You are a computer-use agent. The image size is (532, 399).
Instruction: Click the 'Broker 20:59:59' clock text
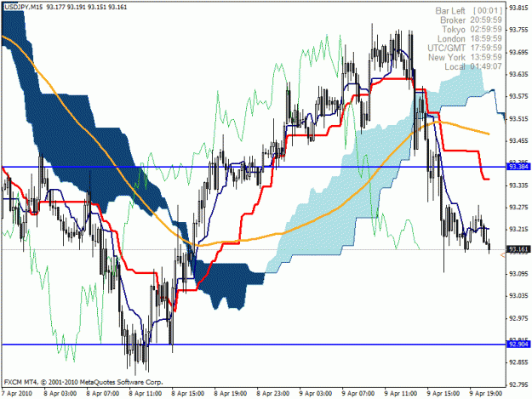pyautogui.click(x=471, y=20)
